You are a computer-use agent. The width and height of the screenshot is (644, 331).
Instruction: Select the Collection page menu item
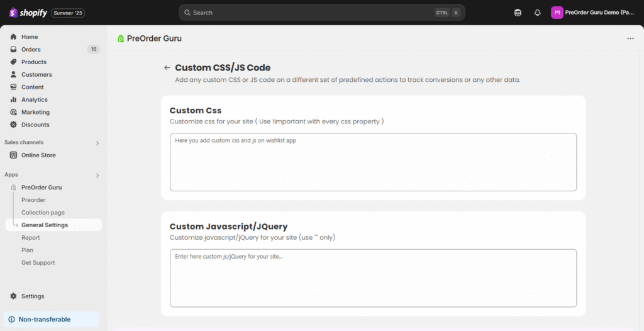43,213
